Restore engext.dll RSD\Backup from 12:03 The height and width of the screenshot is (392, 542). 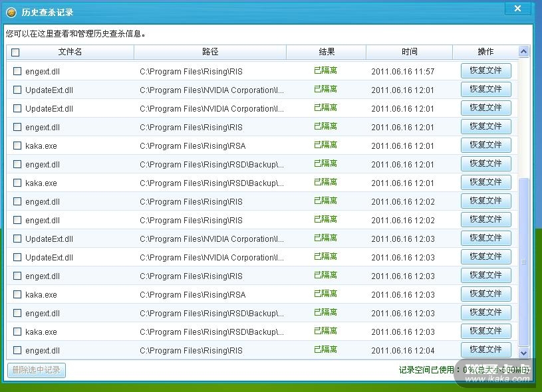(485, 312)
